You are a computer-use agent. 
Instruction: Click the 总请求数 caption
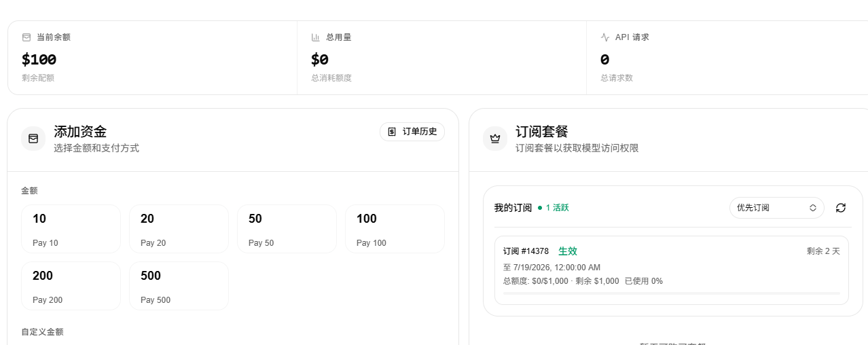point(617,78)
